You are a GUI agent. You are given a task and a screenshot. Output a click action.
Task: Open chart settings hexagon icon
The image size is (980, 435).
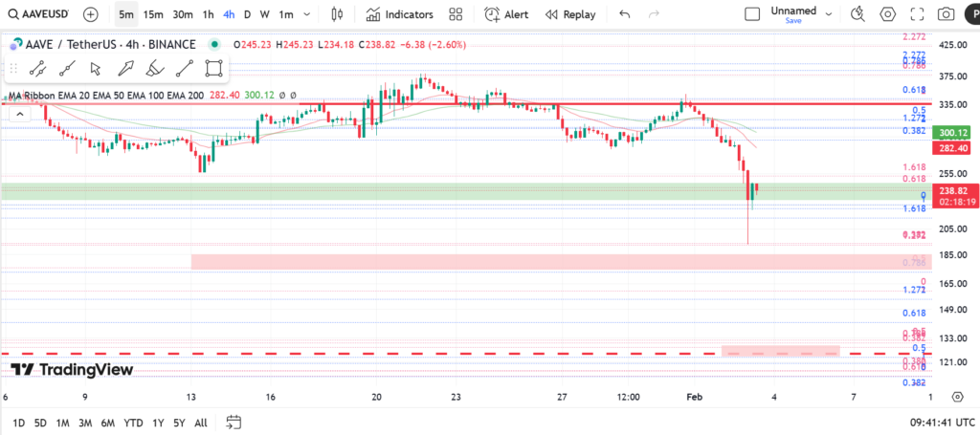[x=887, y=14]
